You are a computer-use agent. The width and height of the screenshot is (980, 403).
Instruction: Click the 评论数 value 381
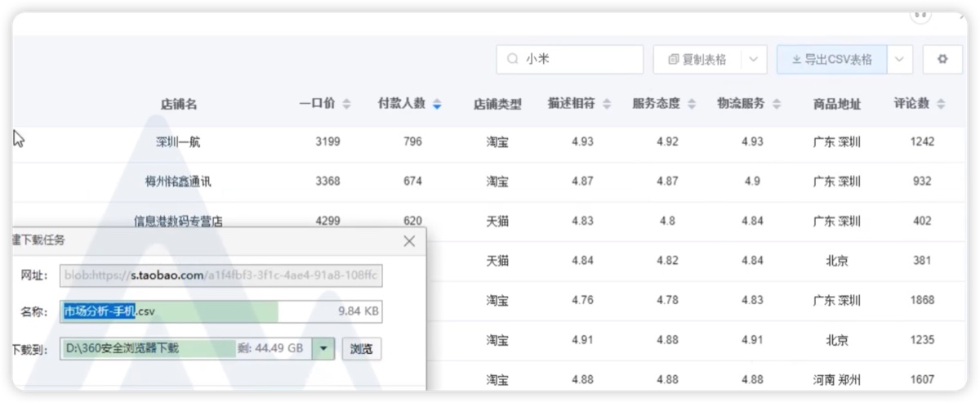pyautogui.click(x=922, y=261)
